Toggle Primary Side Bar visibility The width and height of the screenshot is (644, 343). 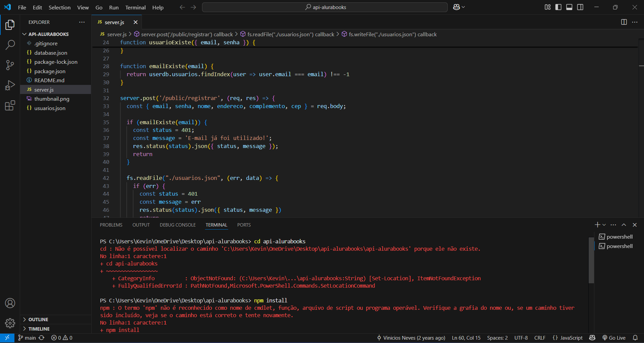pos(558,7)
